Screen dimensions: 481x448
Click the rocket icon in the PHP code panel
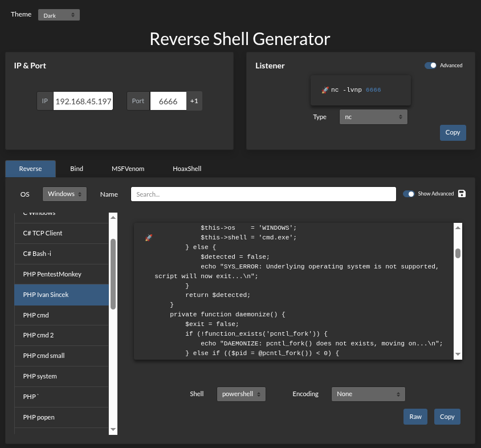point(149,238)
